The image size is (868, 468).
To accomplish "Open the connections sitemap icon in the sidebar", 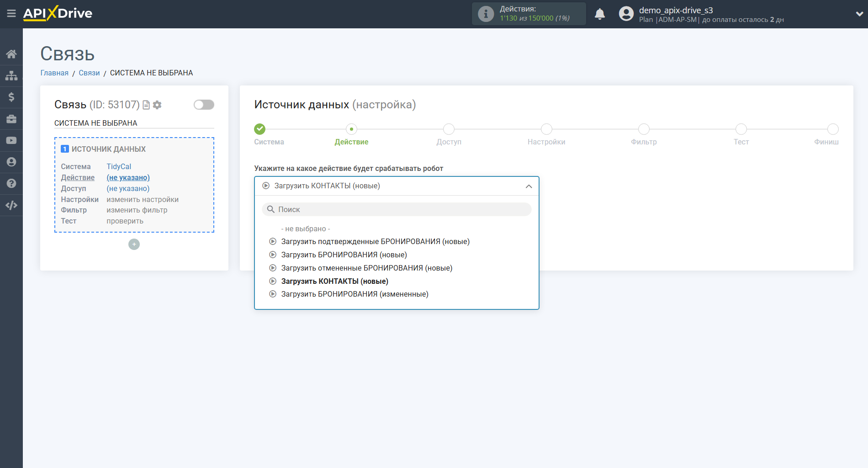I will click(x=11, y=75).
